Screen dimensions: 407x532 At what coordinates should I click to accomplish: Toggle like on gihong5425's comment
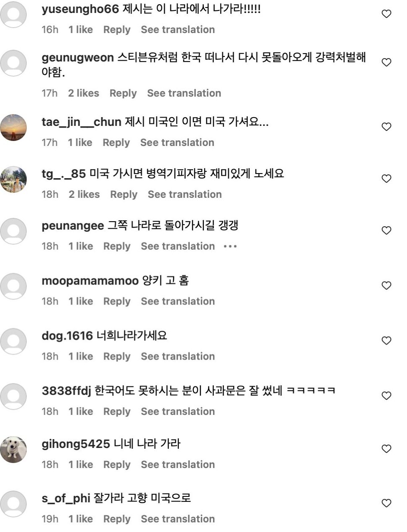coord(386,449)
